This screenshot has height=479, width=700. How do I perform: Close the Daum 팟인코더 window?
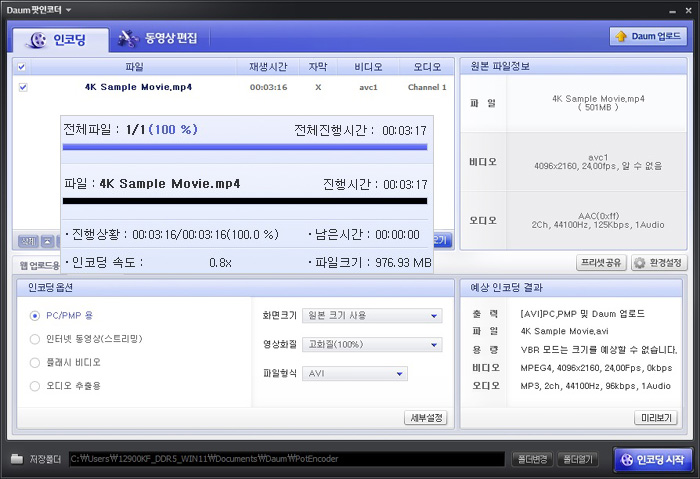coord(688,10)
